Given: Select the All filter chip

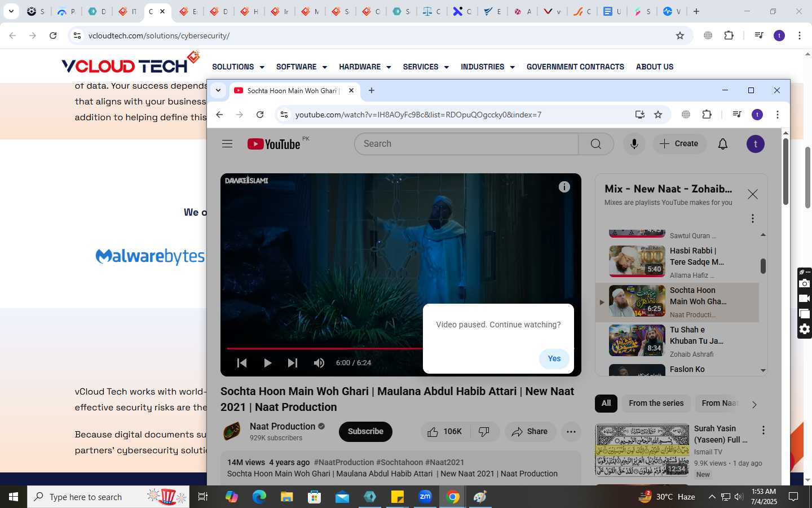Looking at the screenshot, I should 606,404.
